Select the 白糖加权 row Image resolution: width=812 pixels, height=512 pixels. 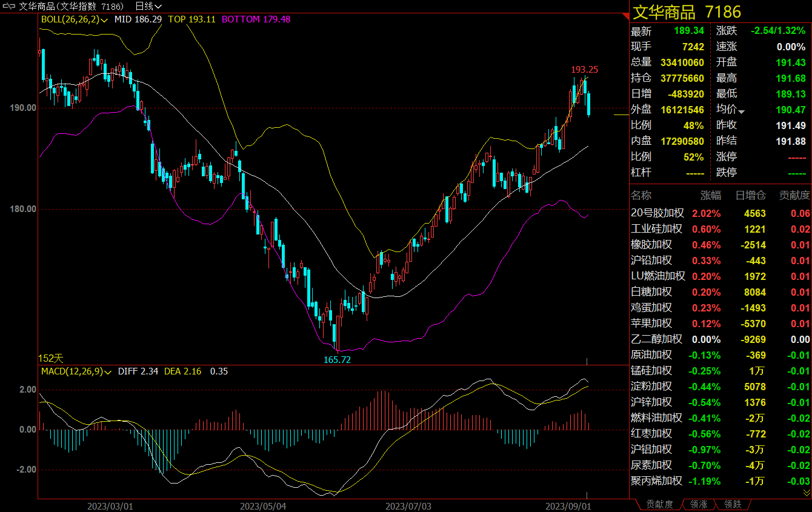pyautogui.click(x=720, y=292)
